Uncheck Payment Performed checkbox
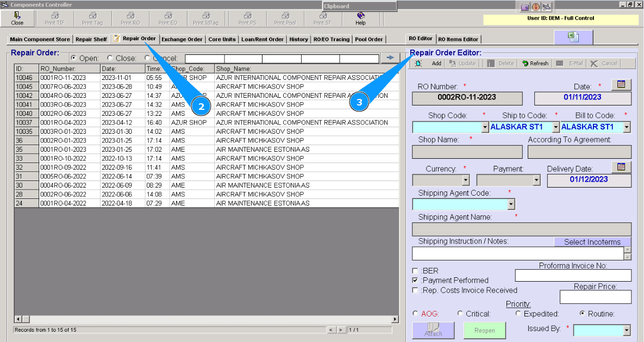The height and width of the screenshot is (342, 644). [415, 281]
